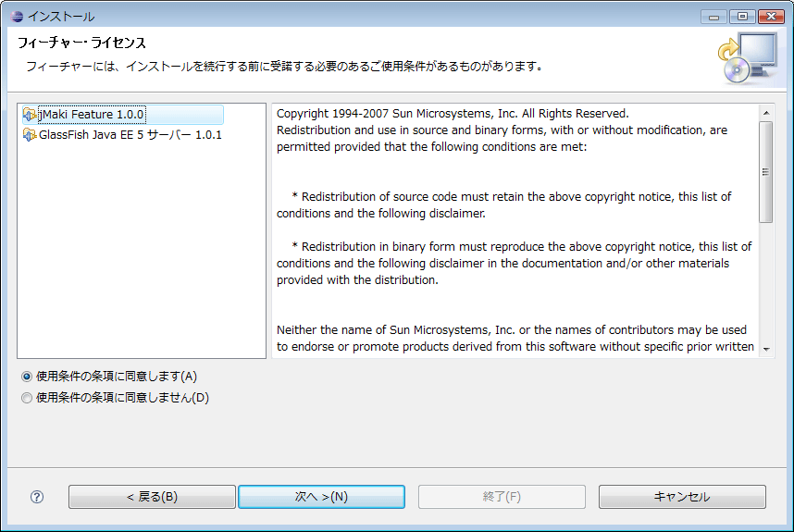The width and height of the screenshot is (794, 532).
Task: Click the GlassFish Java EE 5 feature icon
Action: 30,135
